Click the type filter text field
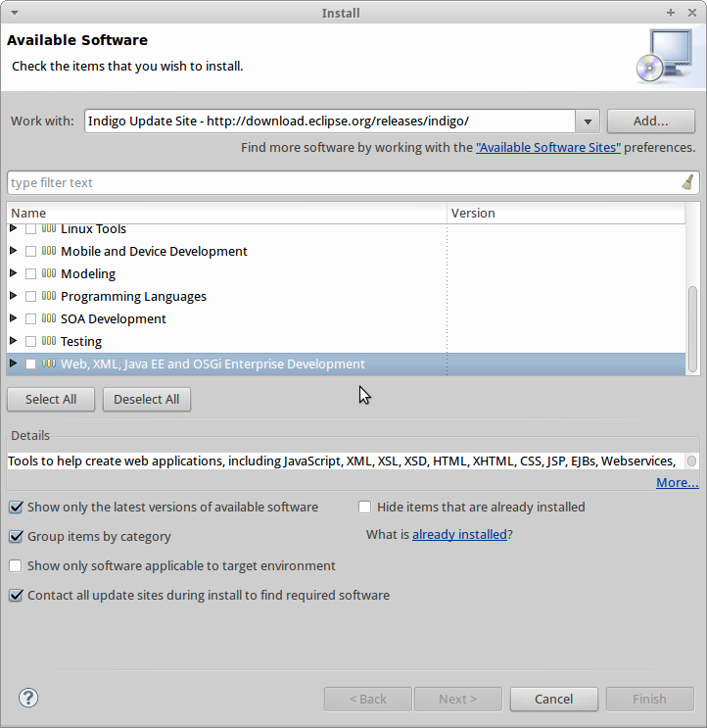The height and width of the screenshot is (728, 707). pyautogui.click(x=343, y=183)
